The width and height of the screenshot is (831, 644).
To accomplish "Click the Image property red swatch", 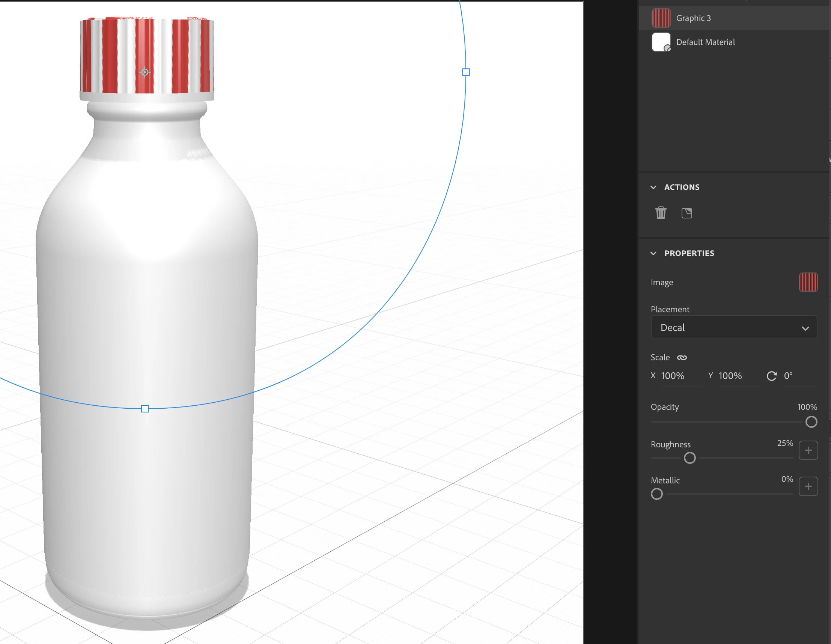I will tap(808, 282).
